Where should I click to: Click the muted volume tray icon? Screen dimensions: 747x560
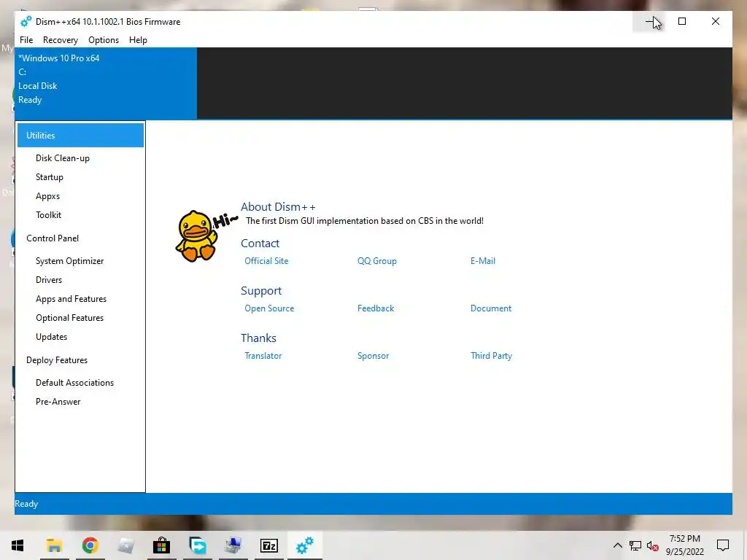click(653, 545)
